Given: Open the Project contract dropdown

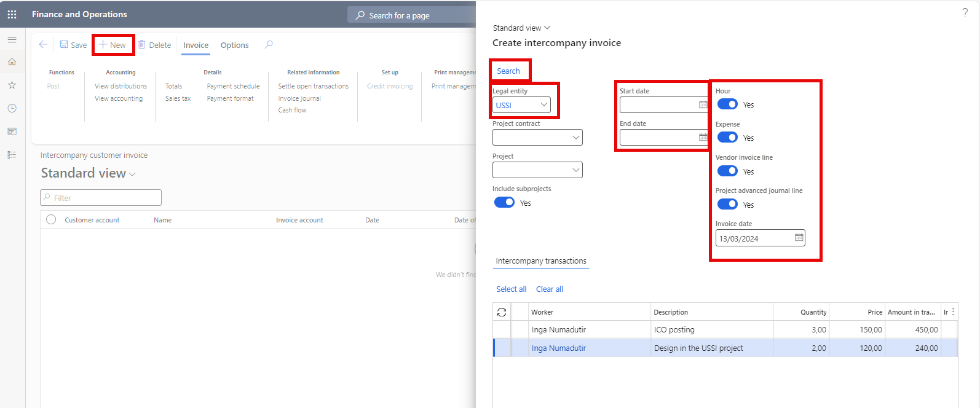Looking at the screenshot, I should (x=575, y=138).
